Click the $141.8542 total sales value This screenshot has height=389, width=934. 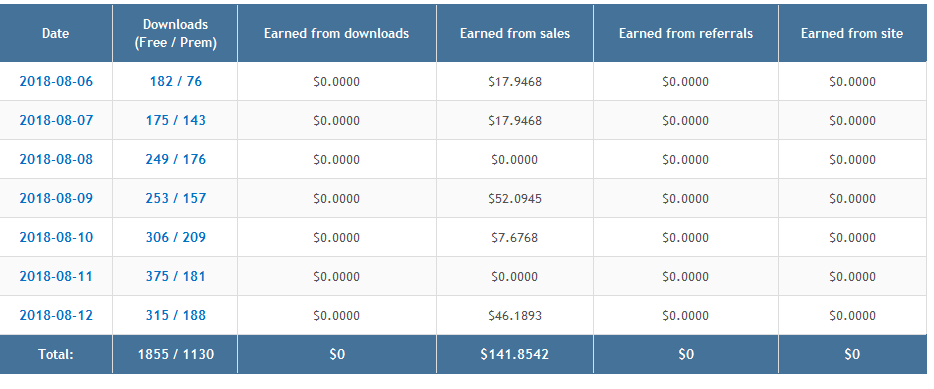pyautogui.click(x=515, y=354)
